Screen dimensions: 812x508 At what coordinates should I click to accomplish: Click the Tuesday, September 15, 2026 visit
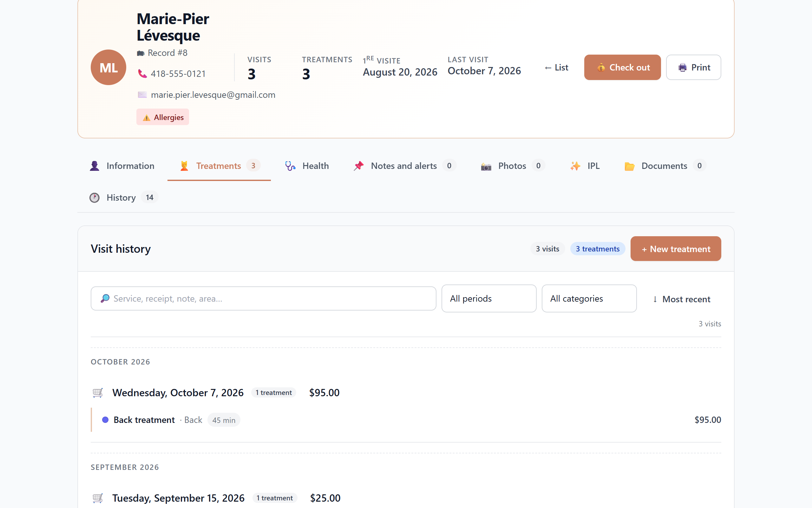[x=179, y=498]
